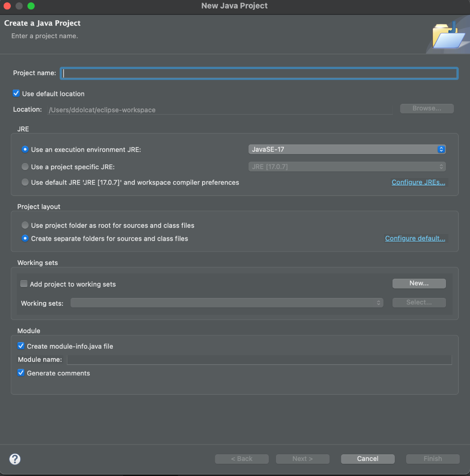This screenshot has height=476, width=470.
Task: Open the JRE [17.0.7] project-specific dropdown
Action: (x=347, y=167)
